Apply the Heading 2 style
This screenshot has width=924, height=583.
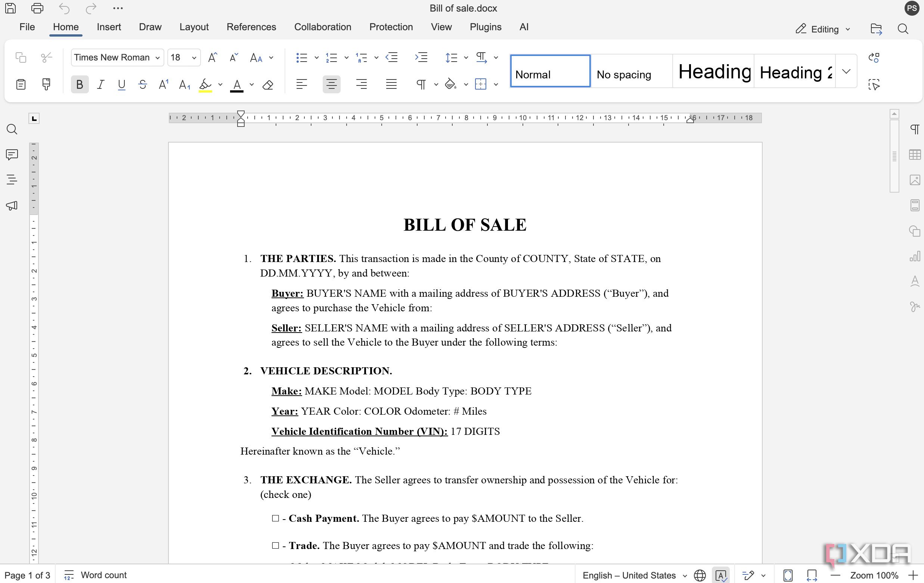click(795, 71)
